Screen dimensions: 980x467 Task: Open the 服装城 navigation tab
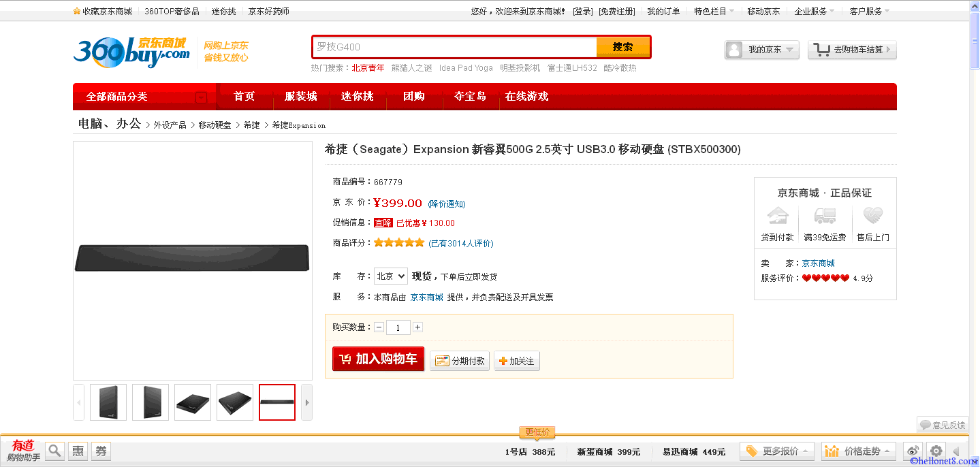[x=301, y=97]
